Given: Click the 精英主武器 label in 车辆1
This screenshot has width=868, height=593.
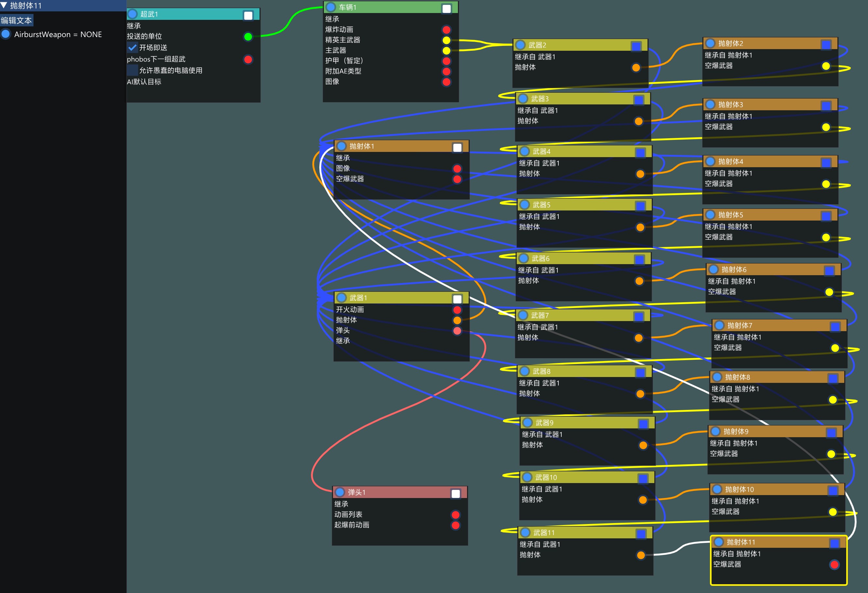Looking at the screenshot, I should [x=342, y=40].
